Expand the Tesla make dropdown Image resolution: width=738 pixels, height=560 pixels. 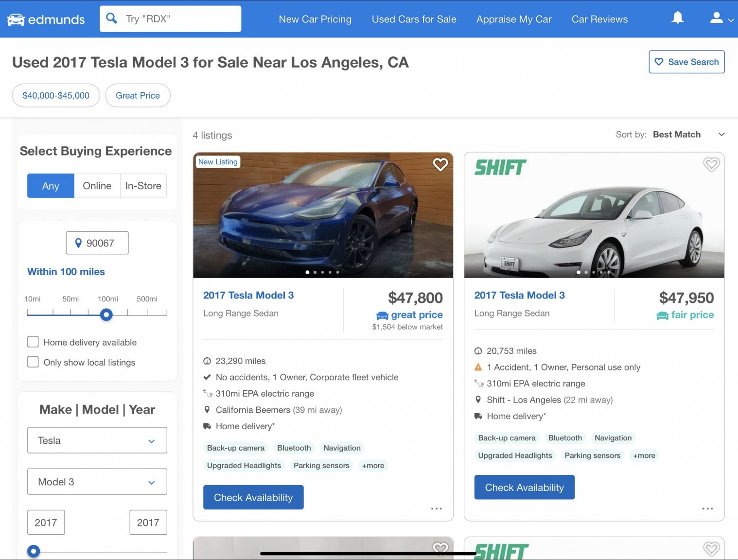97,440
